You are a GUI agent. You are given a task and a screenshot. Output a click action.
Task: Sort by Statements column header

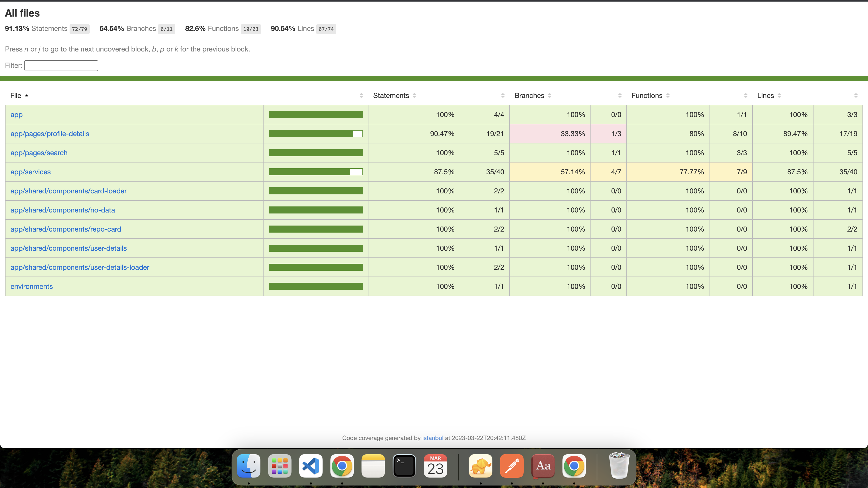pos(391,95)
